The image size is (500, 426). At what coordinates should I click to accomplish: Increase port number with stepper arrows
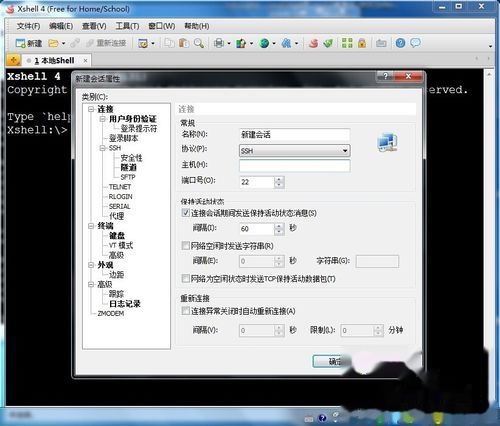tap(279, 179)
